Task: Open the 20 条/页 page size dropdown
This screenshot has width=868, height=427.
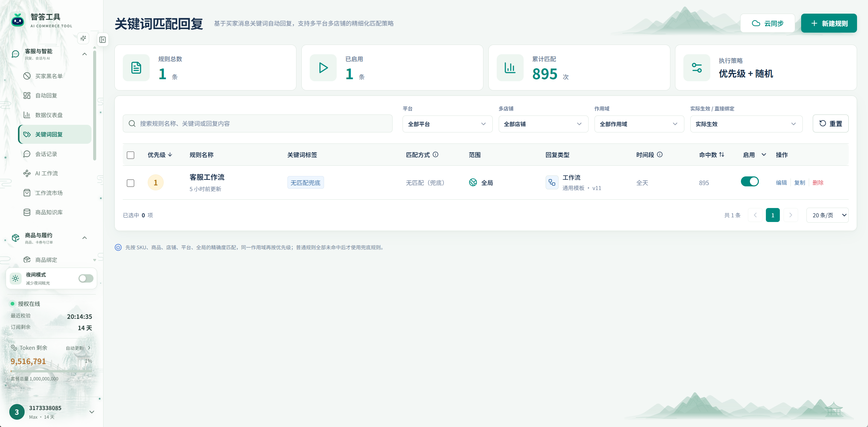Action: click(x=827, y=215)
